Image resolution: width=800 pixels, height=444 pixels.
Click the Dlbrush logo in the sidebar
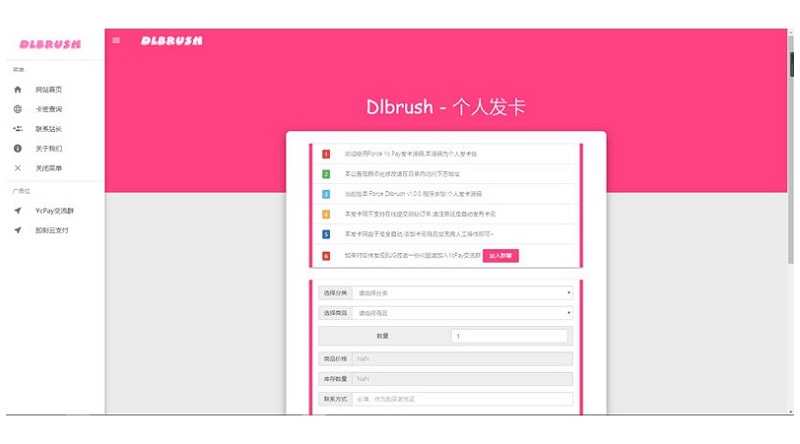50,44
